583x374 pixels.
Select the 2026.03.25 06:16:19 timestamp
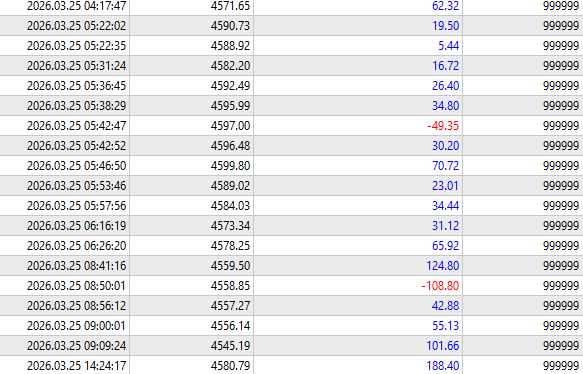(x=77, y=226)
